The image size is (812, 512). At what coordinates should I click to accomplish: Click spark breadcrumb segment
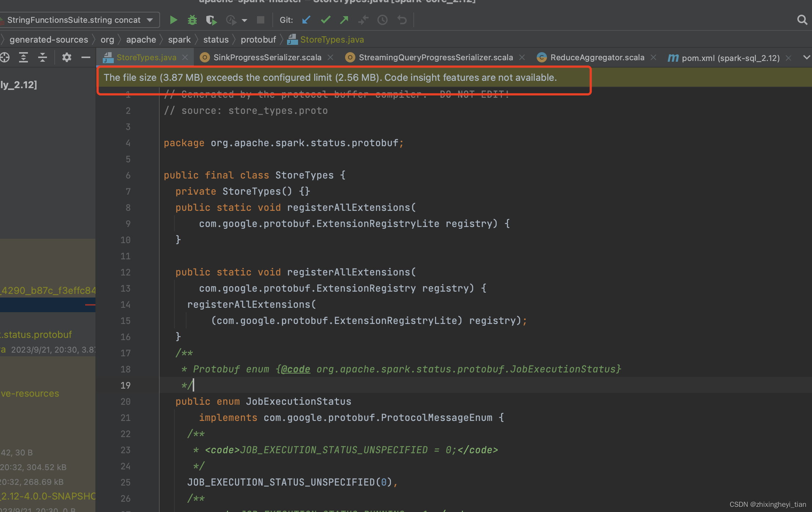[x=179, y=40]
